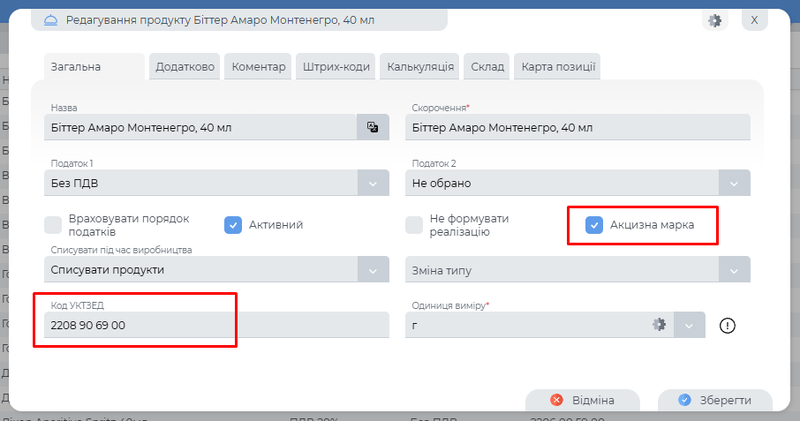This screenshot has height=421, width=800.
Task: Uncheck the Акцизна марка checkbox
Action: pyautogui.click(x=594, y=225)
